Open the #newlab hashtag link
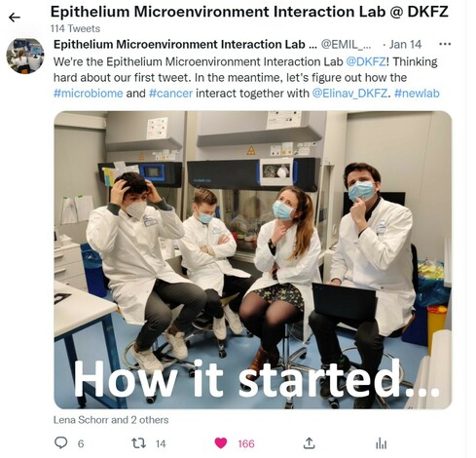476x458 pixels. coord(417,94)
